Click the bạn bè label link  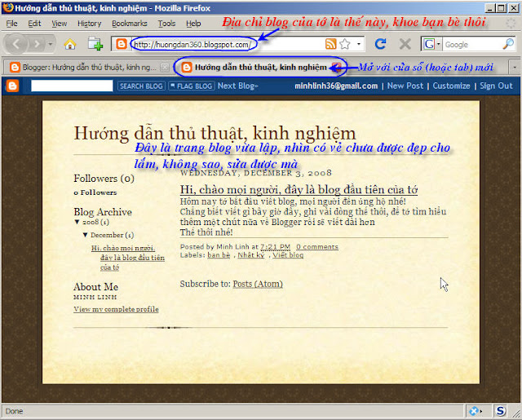click(x=219, y=255)
